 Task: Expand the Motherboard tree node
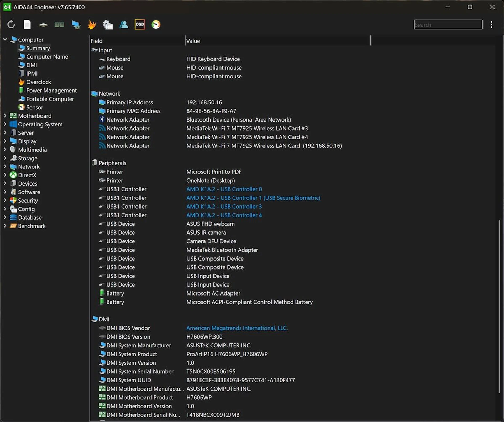5,115
